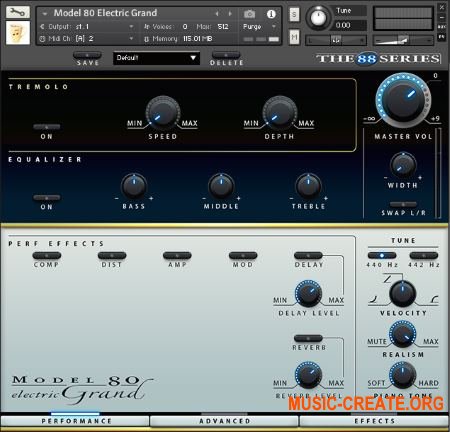Click the Tremolo SPEED knob
The width and height of the screenshot is (450, 432).
[x=163, y=113]
